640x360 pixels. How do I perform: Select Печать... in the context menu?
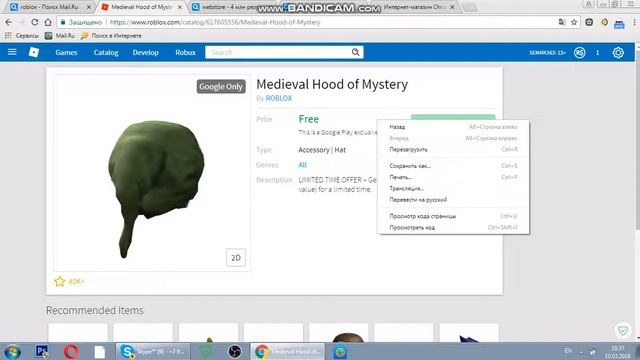click(453, 177)
